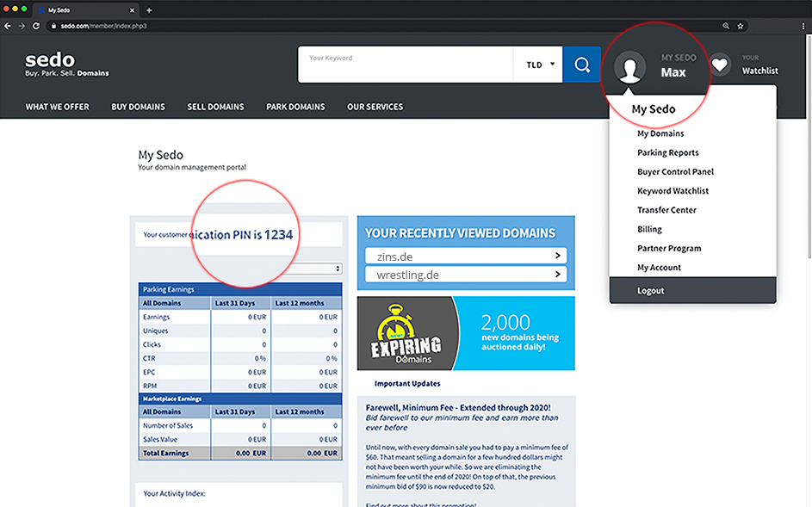Click the Total Earnings row label

click(x=165, y=453)
